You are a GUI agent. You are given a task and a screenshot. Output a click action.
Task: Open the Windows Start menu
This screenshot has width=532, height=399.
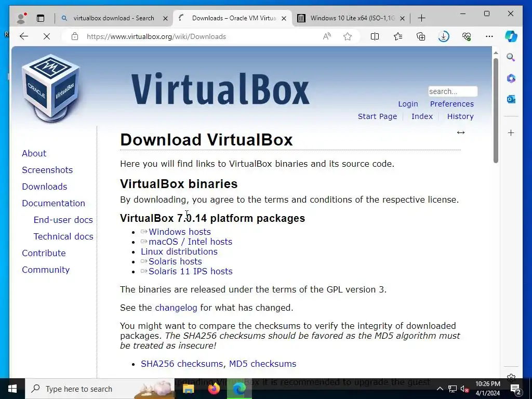(x=12, y=389)
